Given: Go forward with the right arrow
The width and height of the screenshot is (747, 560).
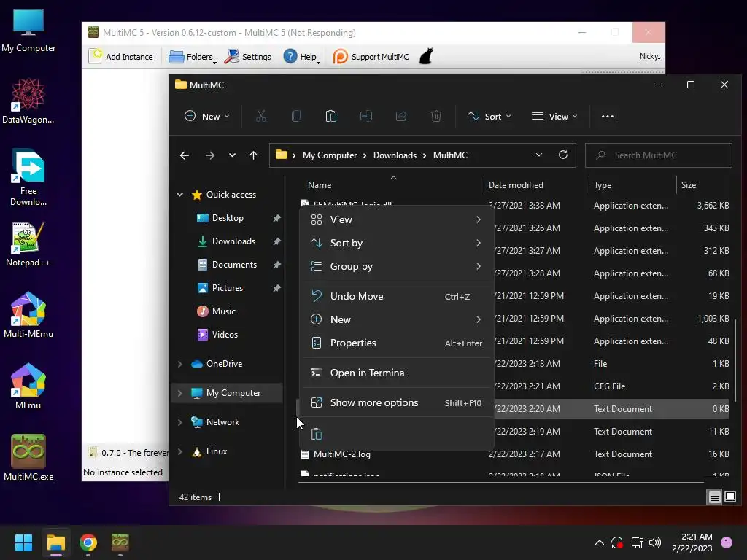Looking at the screenshot, I should (x=209, y=155).
